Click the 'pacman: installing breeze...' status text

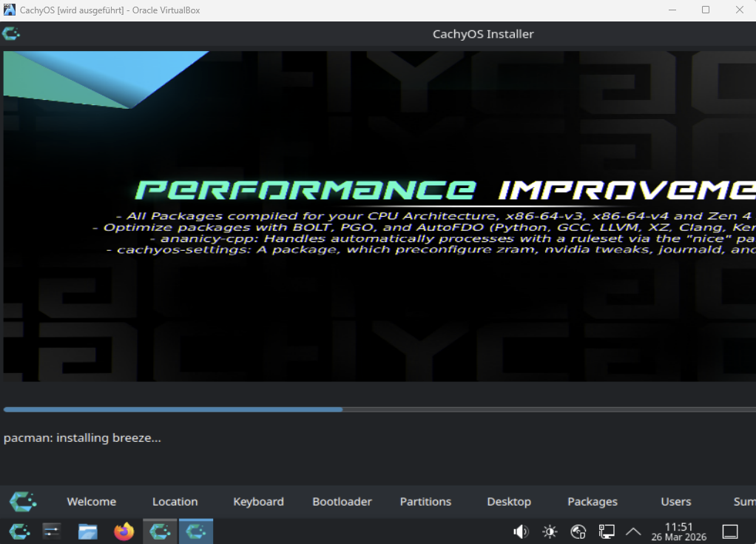(82, 438)
